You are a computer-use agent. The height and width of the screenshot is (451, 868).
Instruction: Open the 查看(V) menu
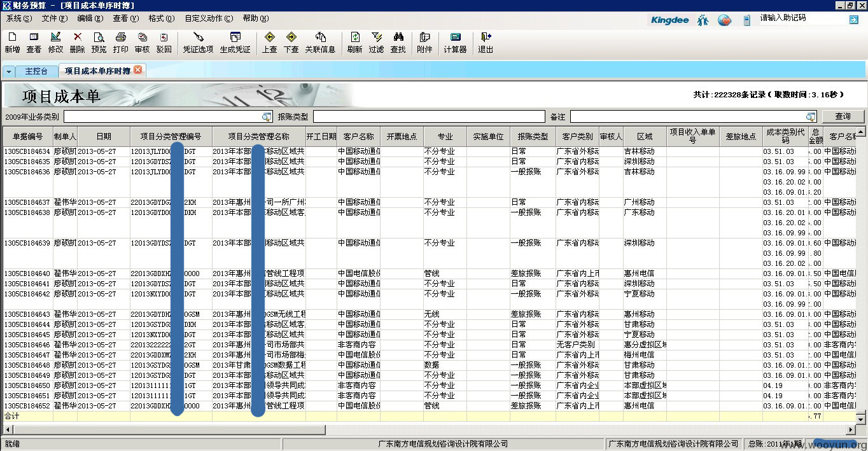click(125, 18)
